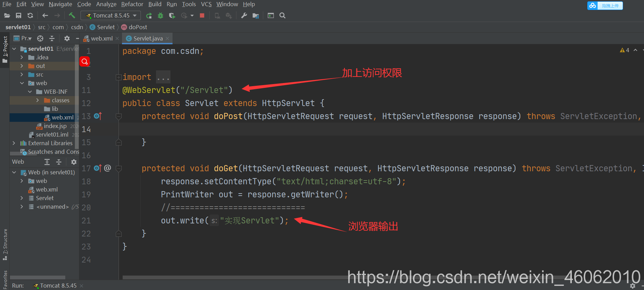Select the Servlet.java editor tab

pyautogui.click(x=148, y=38)
